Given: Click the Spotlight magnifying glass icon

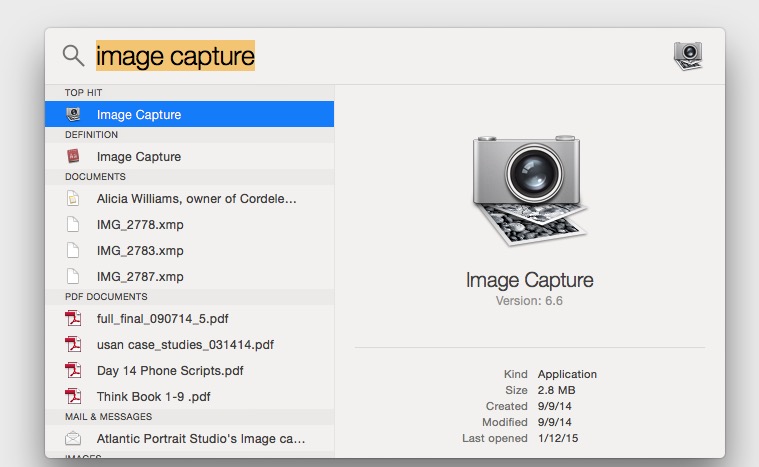Looking at the screenshot, I should point(74,56).
